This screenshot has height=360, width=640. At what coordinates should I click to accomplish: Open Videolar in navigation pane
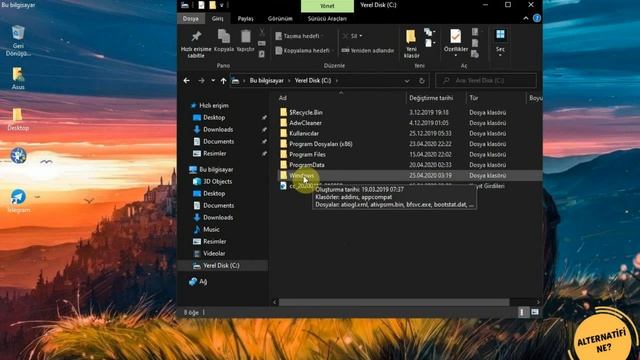[x=214, y=253]
